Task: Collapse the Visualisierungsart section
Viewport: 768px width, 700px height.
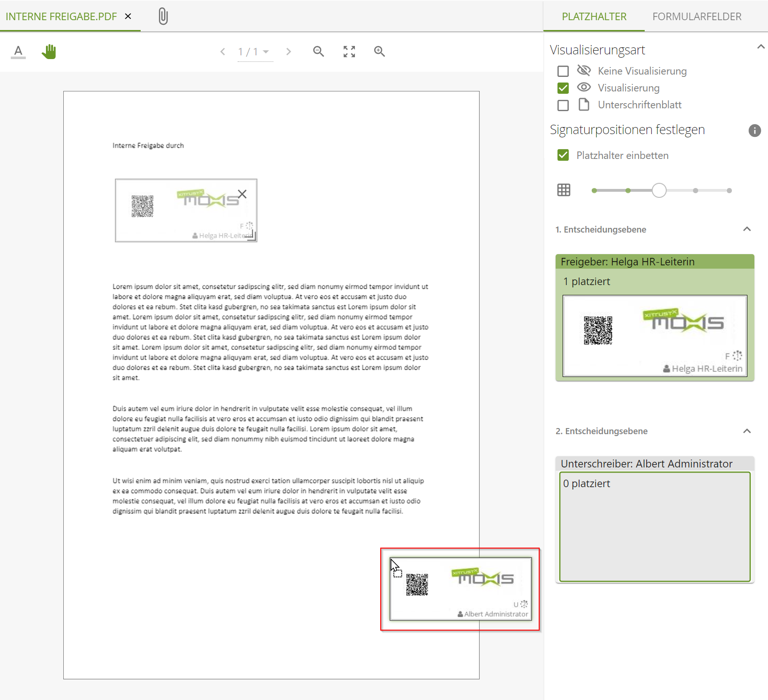Action: coord(760,46)
